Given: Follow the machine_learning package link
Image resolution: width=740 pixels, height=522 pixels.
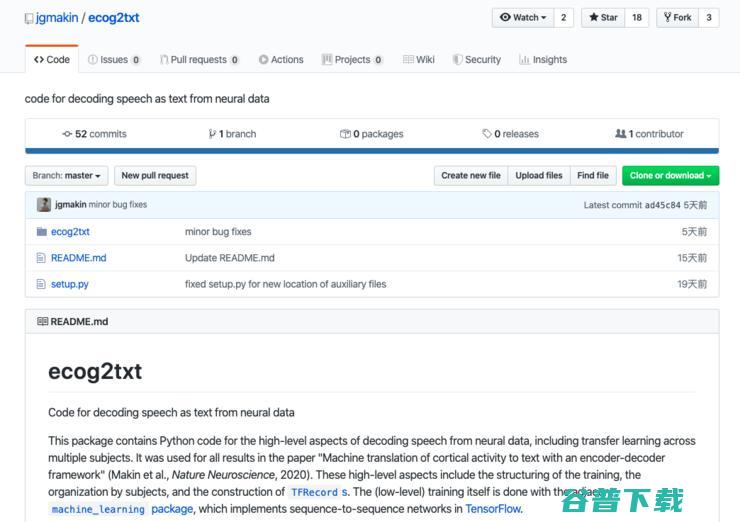Looking at the screenshot, I should (x=121, y=509).
